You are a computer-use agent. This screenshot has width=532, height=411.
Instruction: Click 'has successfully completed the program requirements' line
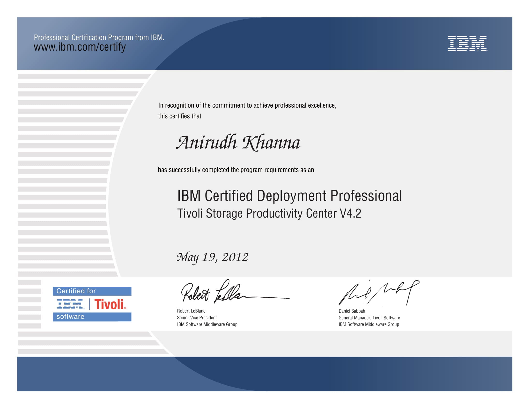pos(236,170)
